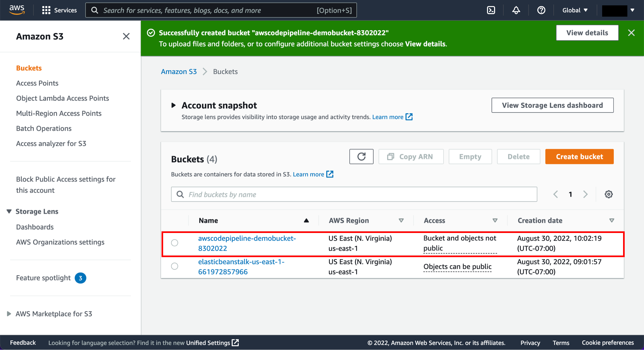Go to next page of buckets
The width and height of the screenshot is (644, 350).
click(x=586, y=194)
